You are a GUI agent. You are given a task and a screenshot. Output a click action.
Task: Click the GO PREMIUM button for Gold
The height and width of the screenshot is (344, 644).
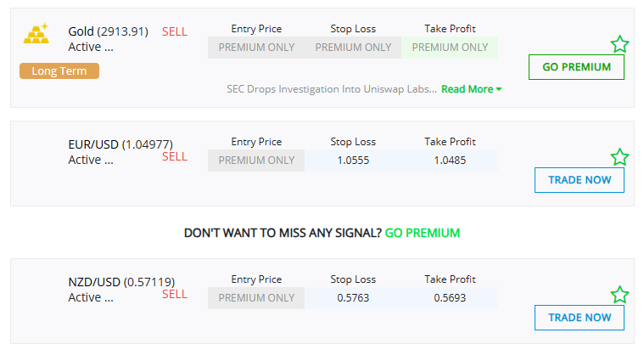pos(576,67)
